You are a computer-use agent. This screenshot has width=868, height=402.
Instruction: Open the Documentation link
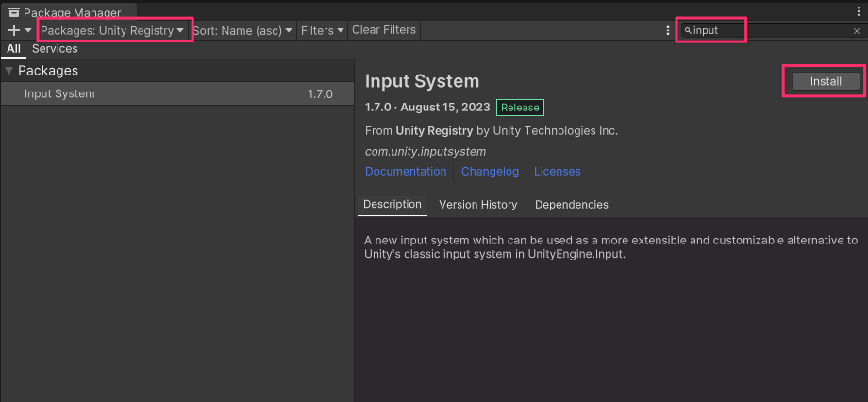[x=406, y=171]
